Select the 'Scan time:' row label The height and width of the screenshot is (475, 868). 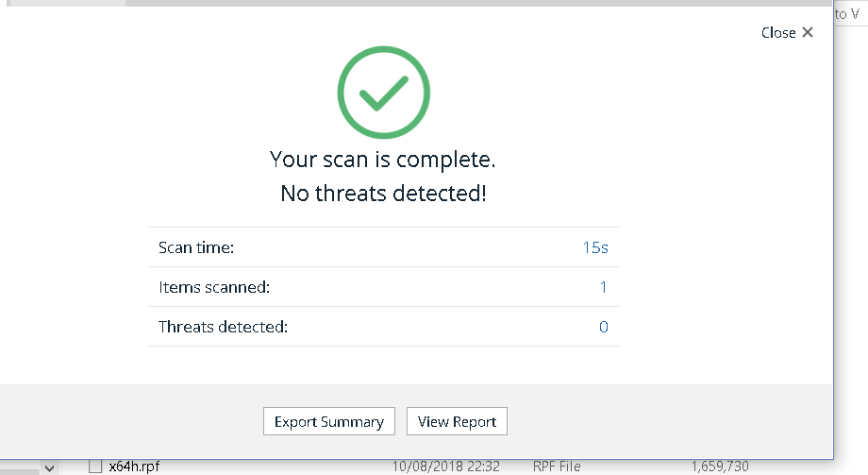point(196,247)
